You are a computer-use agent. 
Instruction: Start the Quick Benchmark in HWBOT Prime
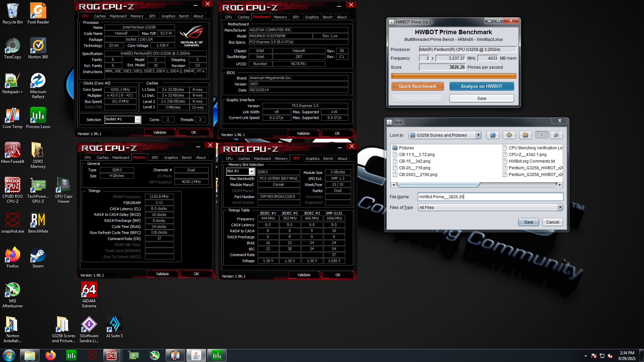(418, 86)
